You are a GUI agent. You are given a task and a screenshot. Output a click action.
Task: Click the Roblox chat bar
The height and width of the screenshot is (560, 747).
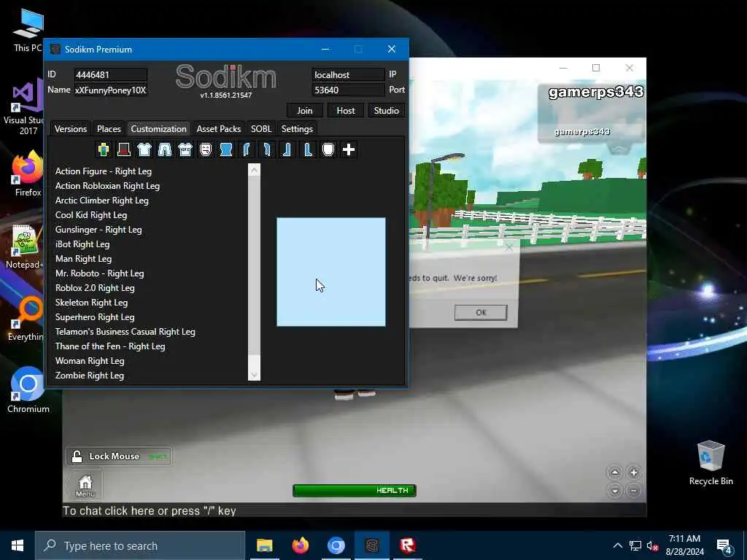coord(355,510)
